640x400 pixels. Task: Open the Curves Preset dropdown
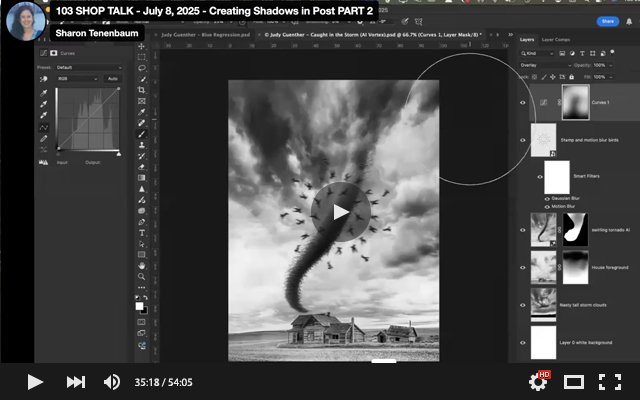point(89,67)
